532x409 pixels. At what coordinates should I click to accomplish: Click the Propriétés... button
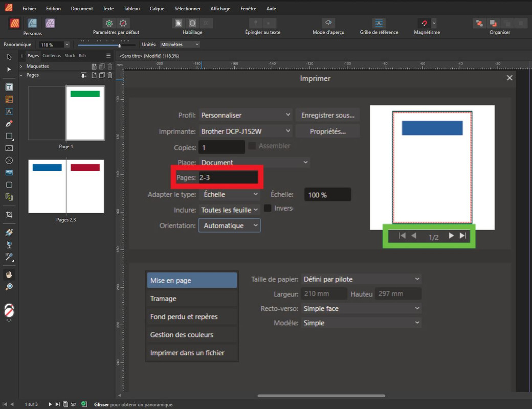pos(328,131)
